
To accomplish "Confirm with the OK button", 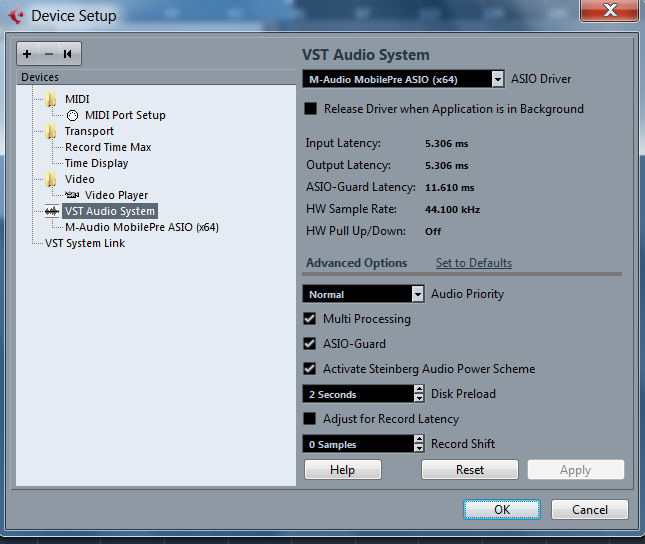I will click(x=502, y=509).
